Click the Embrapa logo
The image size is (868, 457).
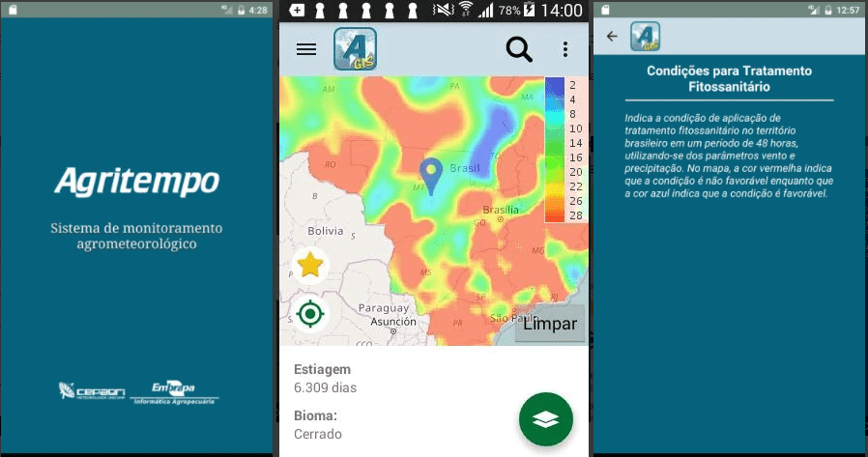175,390
